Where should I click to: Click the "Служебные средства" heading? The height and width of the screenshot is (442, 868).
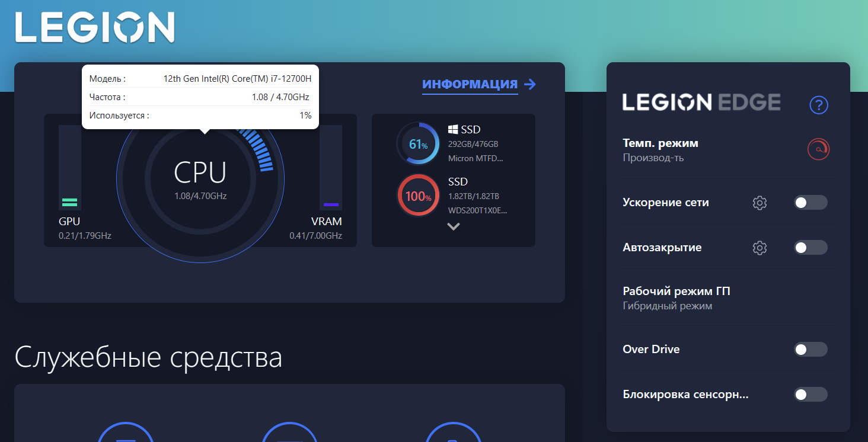point(148,357)
